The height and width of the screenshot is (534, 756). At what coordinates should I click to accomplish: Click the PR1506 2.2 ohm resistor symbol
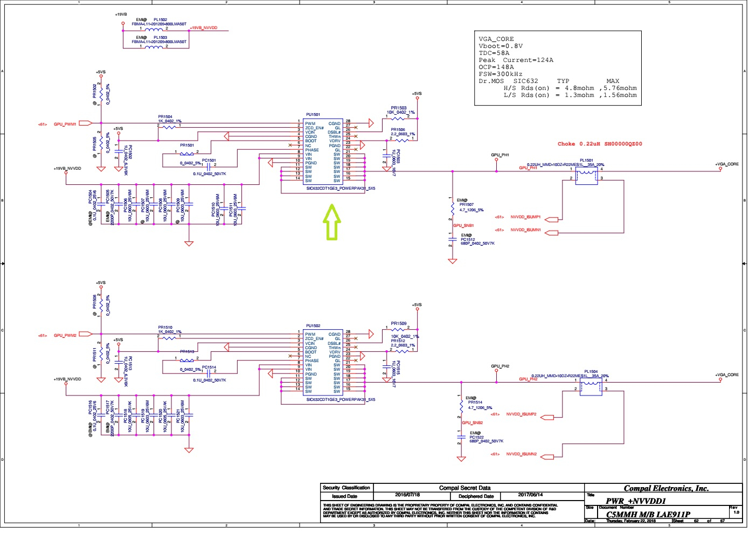(402, 140)
